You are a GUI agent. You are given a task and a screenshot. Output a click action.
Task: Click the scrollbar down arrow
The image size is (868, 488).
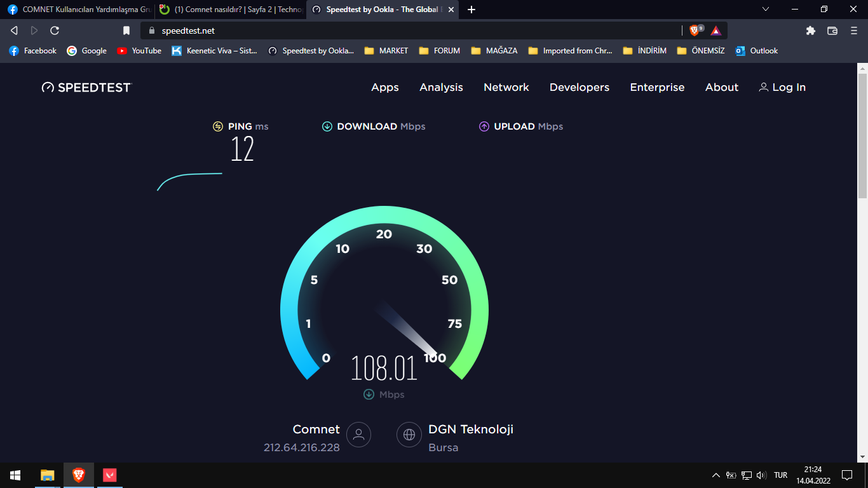click(x=862, y=457)
